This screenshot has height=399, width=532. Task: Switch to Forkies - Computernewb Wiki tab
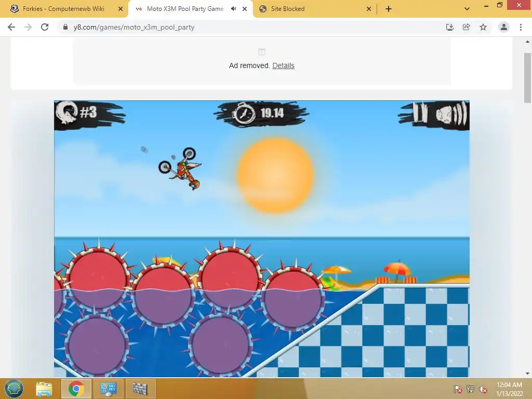point(64,9)
